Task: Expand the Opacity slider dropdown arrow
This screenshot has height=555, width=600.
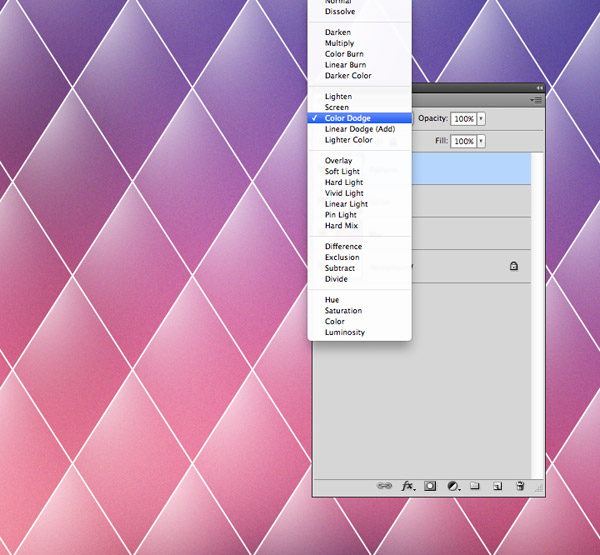Action: click(x=481, y=118)
